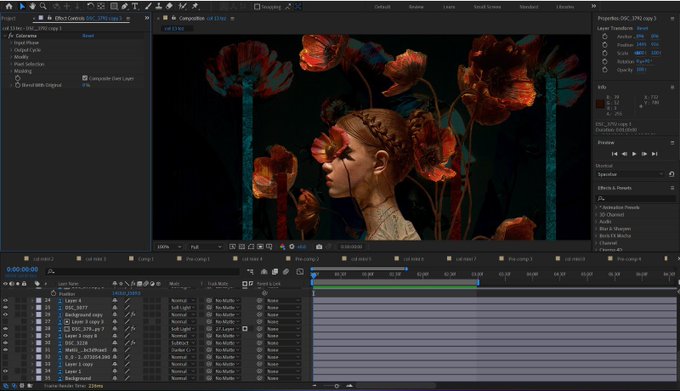Click the timeline layer search field
This screenshot has height=391, width=680.
[x=143, y=272]
